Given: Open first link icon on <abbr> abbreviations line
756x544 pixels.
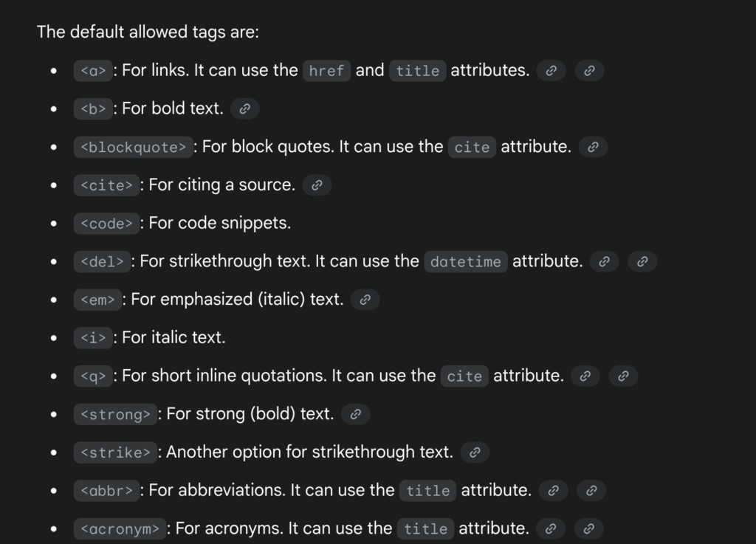Looking at the screenshot, I should pyautogui.click(x=553, y=491).
